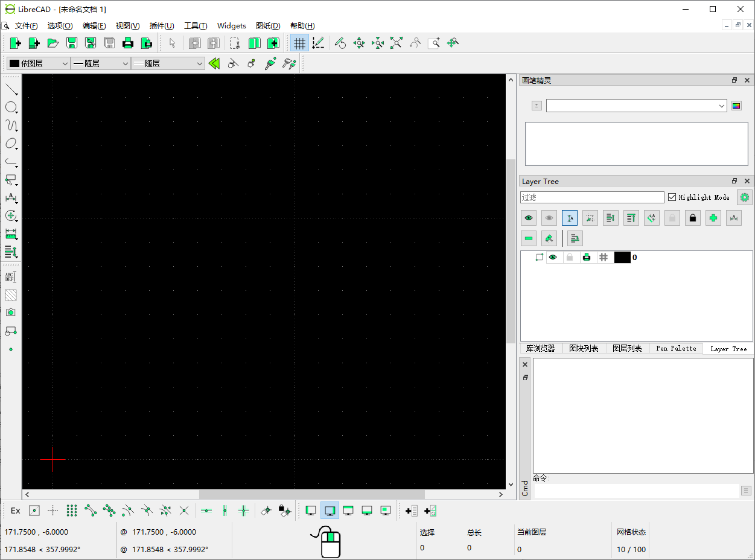
Task: Click New from template icon
Action: [34, 43]
